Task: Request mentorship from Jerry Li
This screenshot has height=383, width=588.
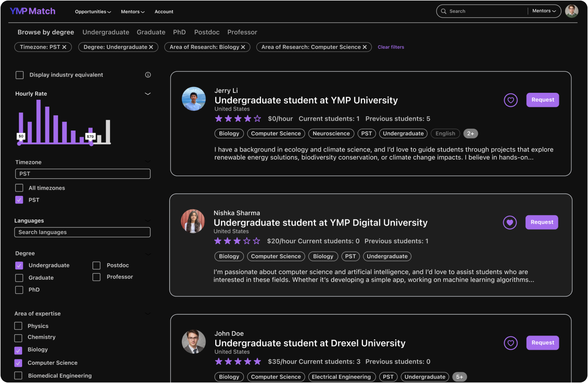Action: pyautogui.click(x=543, y=100)
